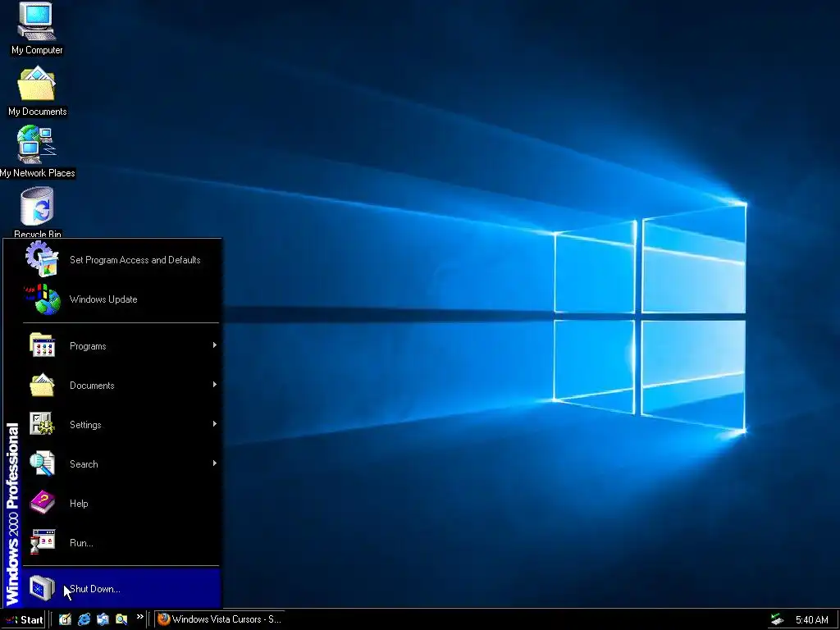The width and height of the screenshot is (840, 630).
Task: Click the Shut Down monitor icon
Action: tap(42, 588)
